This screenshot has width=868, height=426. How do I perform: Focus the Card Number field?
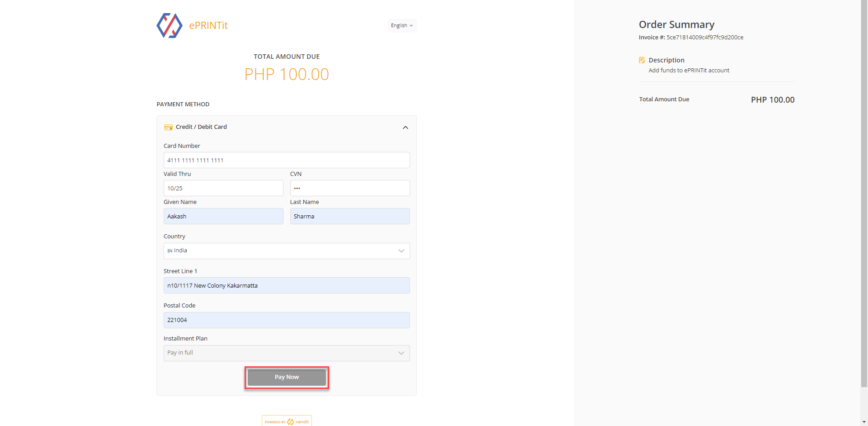pyautogui.click(x=286, y=160)
